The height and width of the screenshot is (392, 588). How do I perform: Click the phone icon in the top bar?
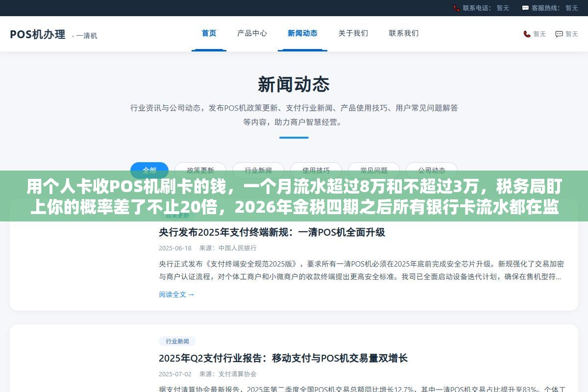click(457, 8)
